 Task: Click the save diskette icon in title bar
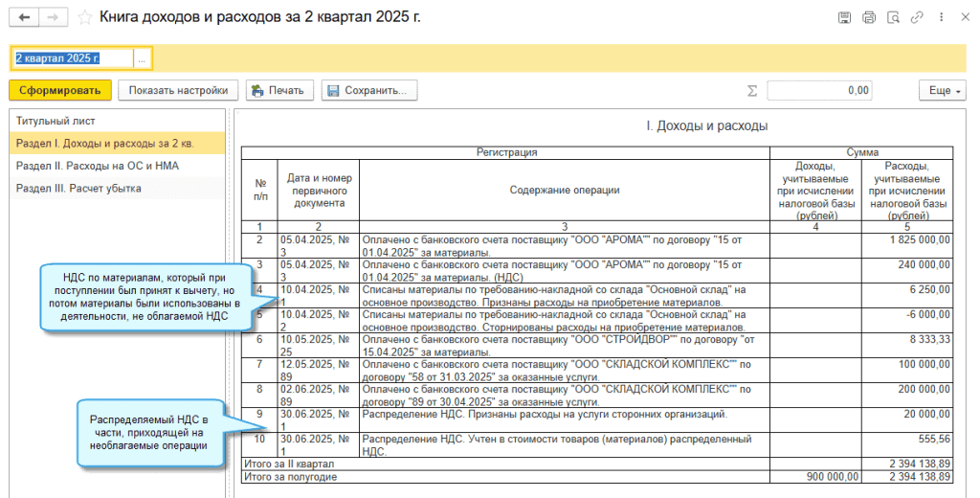tap(844, 17)
